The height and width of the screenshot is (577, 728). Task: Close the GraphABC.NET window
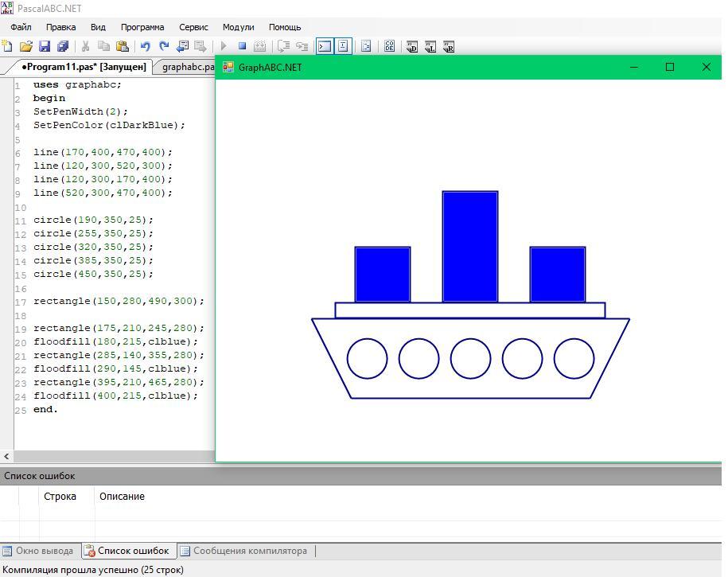pyautogui.click(x=707, y=68)
